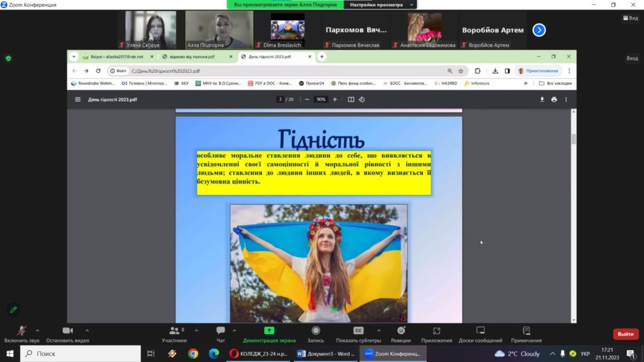This screenshot has height=362, width=644.
Task: Open Windows Start menu
Action: click(10, 353)
